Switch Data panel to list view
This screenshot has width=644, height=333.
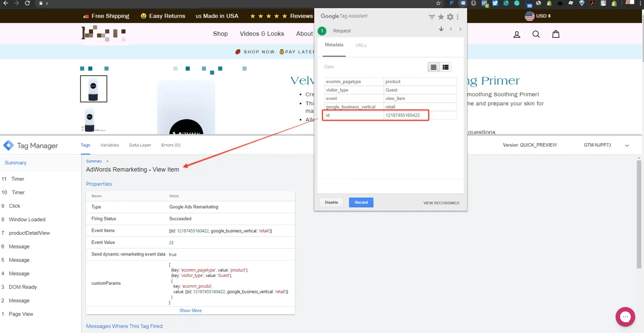[433, 67]
